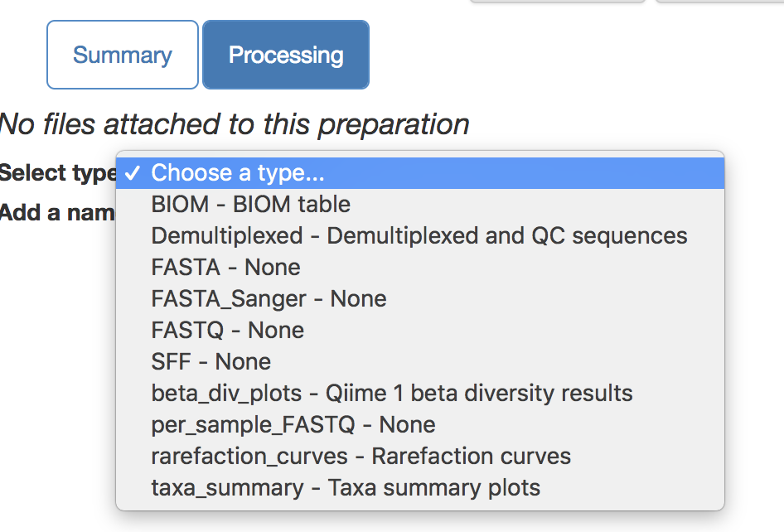
Task: Select SFF - None in dropdown
Action: tap(211, 362)
